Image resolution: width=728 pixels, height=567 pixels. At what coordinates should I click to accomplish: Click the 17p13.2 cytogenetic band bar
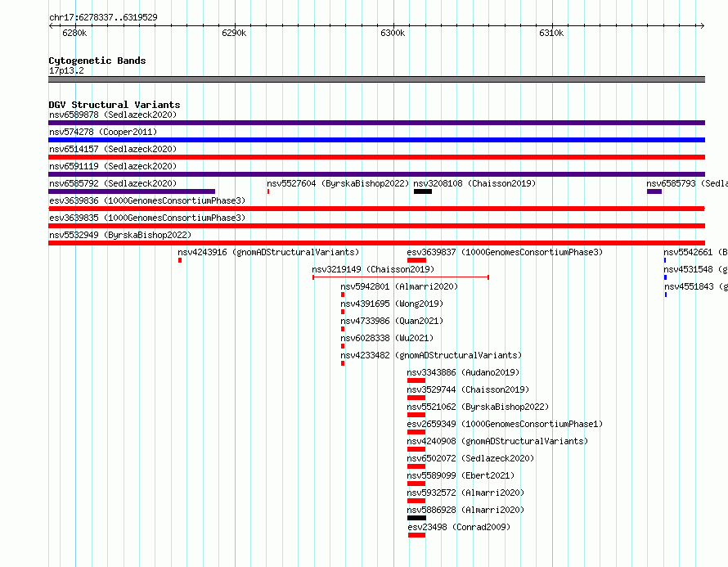pos(376,79)
